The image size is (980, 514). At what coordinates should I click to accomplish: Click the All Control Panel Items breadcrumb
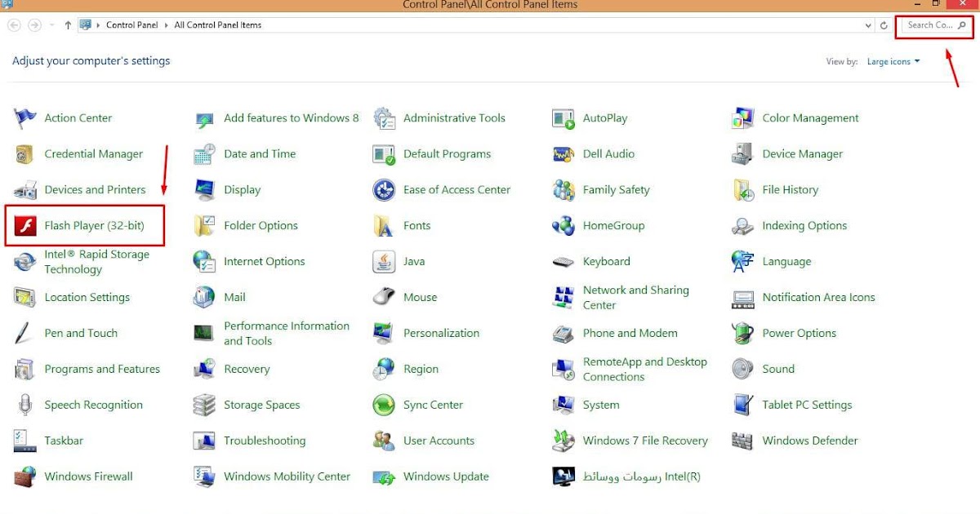click(x=218, y=25)
